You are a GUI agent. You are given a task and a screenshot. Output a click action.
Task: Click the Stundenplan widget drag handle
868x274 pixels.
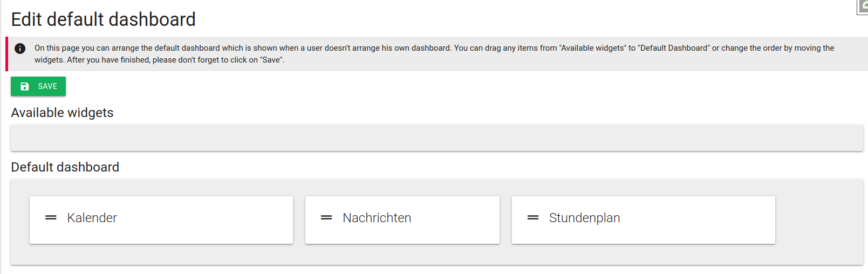(533, 218)
